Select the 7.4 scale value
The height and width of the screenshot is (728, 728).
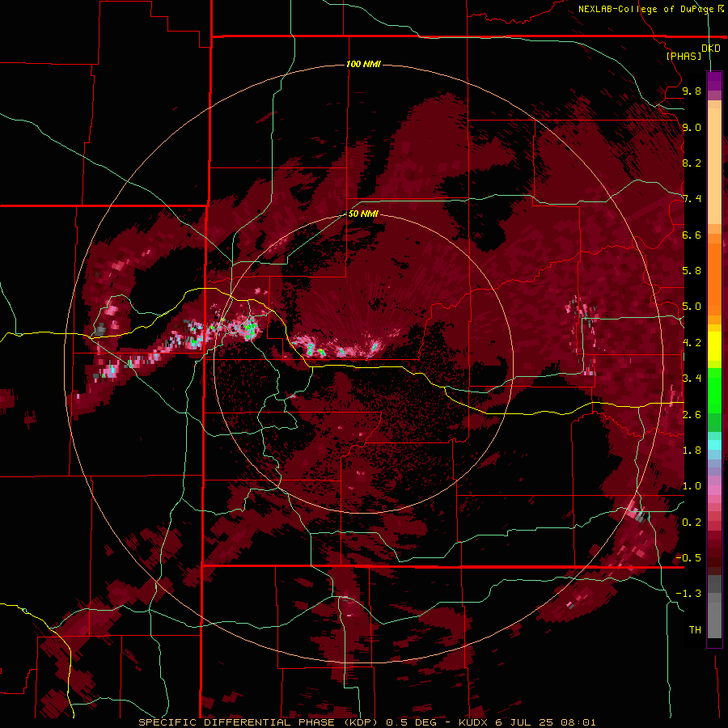pos(692,199)
